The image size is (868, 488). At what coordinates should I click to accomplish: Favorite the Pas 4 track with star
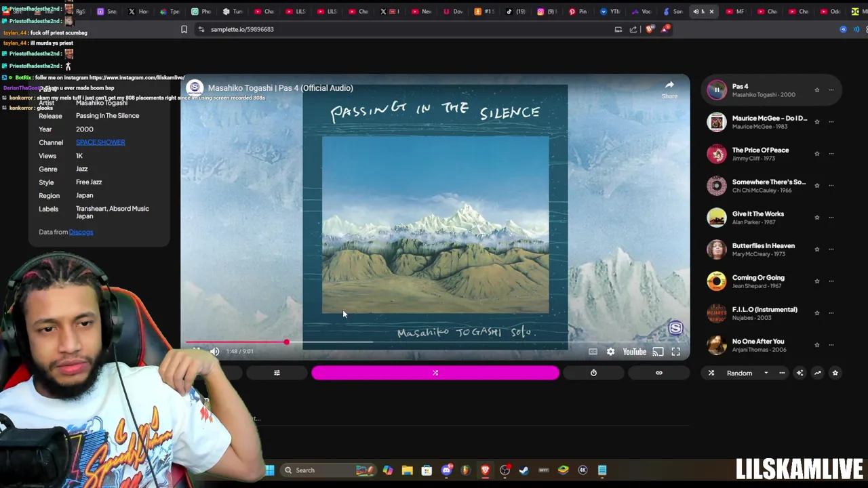[816, 90]
